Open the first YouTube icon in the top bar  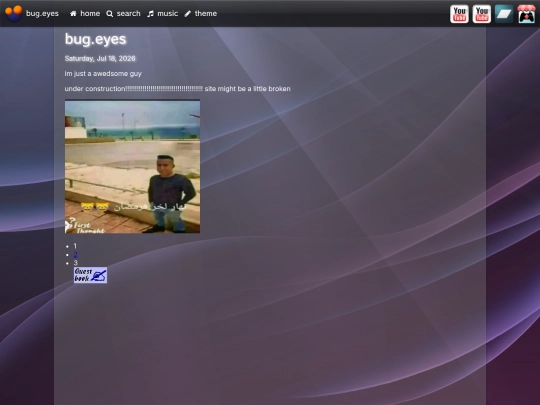459,14
